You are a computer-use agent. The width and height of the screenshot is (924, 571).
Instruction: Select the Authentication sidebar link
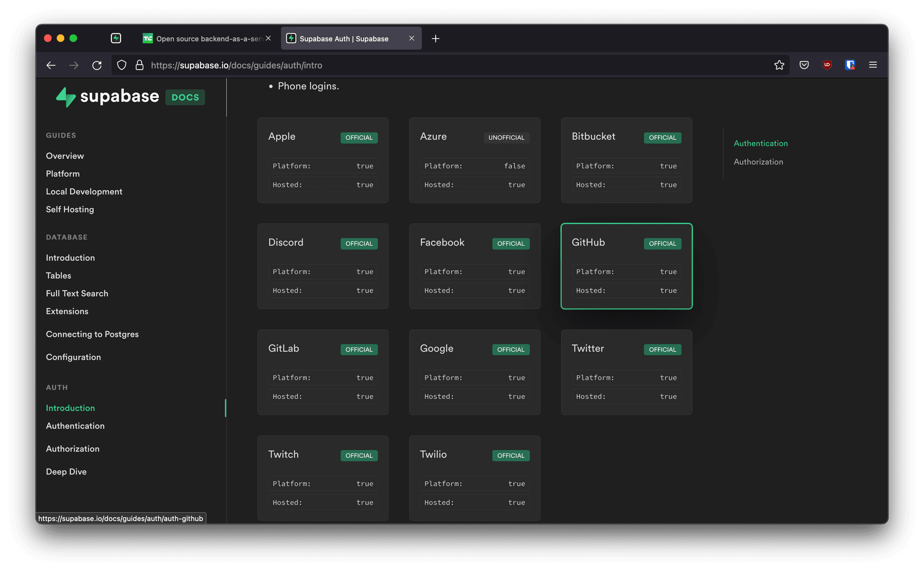coord(75,426)
